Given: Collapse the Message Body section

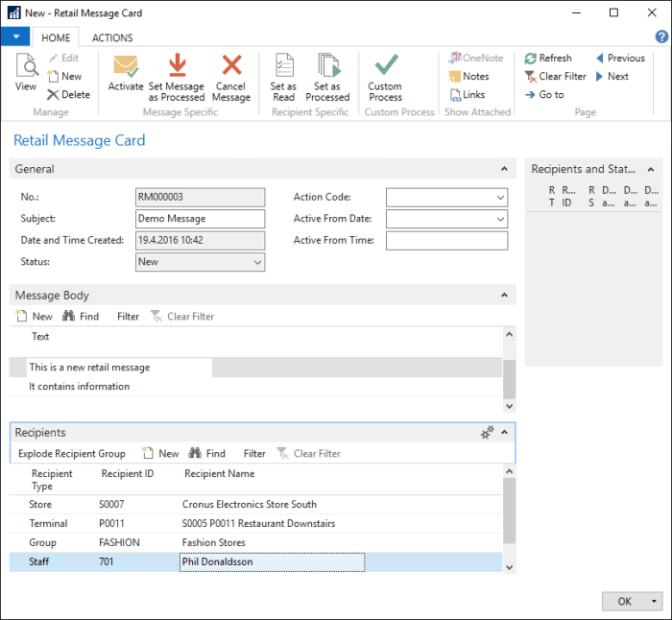Looking at the screenshot, I should (504, 296).
